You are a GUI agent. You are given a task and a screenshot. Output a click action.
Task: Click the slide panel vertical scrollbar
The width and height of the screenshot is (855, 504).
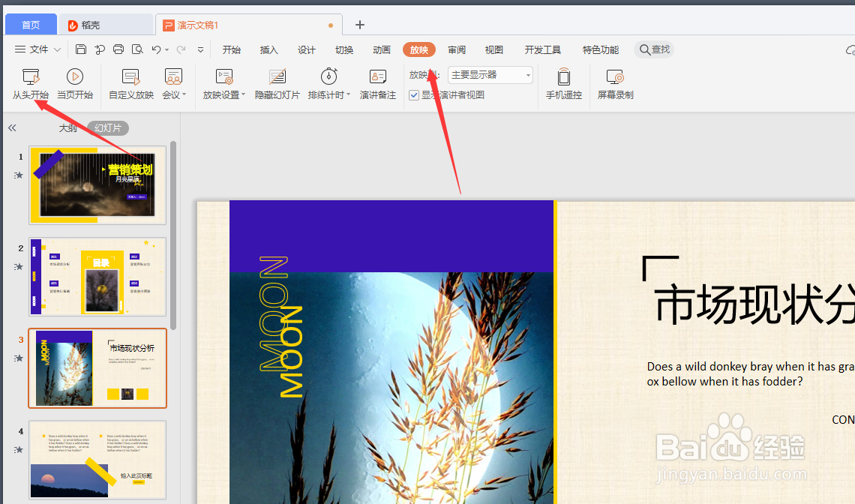point(173,235)
